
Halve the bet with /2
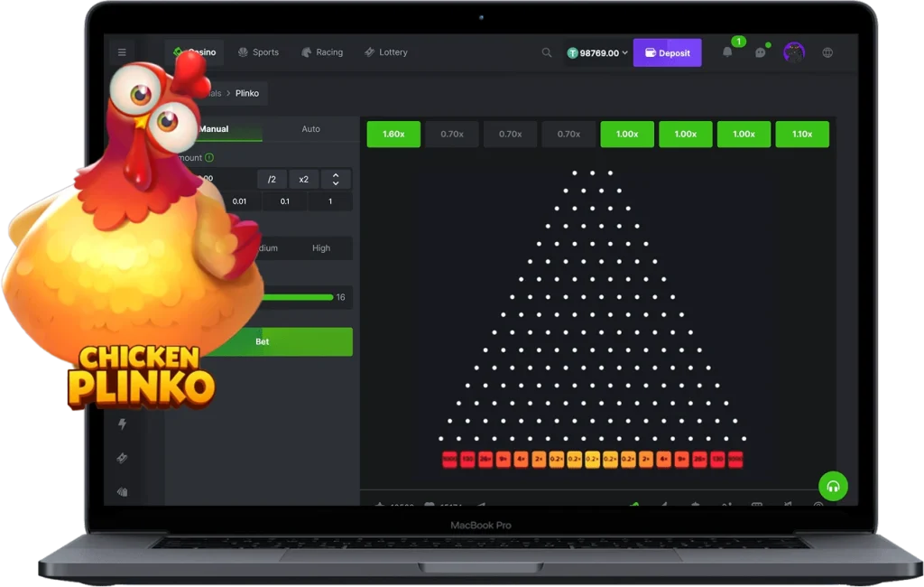272,180
